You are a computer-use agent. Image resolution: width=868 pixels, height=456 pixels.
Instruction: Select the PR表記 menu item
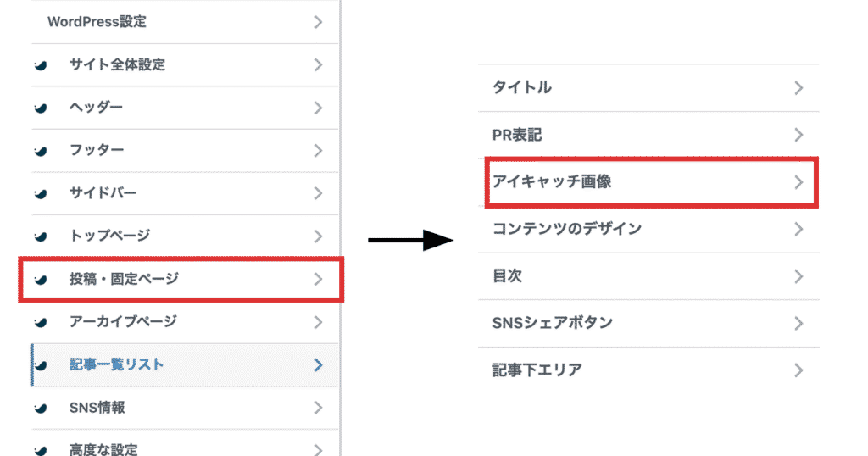(x=516, y=135)
